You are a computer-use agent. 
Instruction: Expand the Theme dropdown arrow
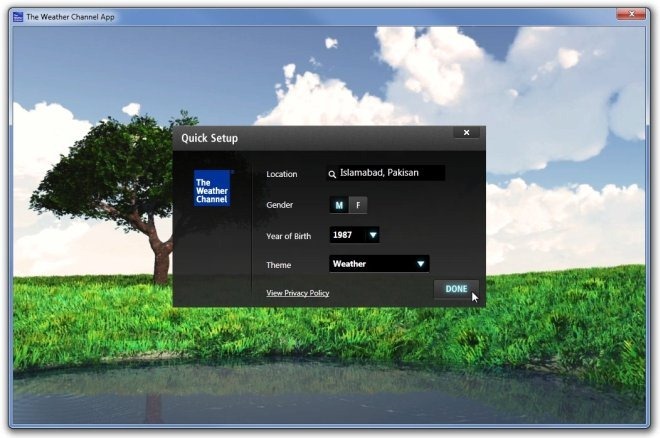pyautogui.click(x=420, y=264)
